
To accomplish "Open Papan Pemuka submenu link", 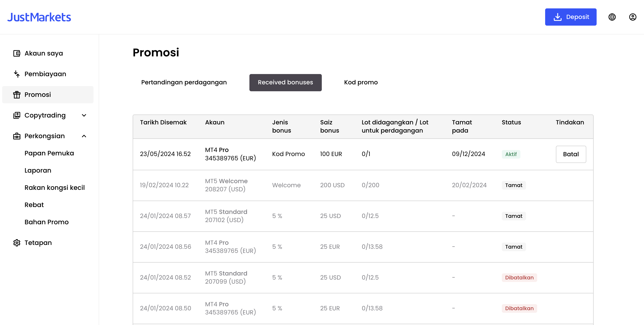I will point(49,153).
